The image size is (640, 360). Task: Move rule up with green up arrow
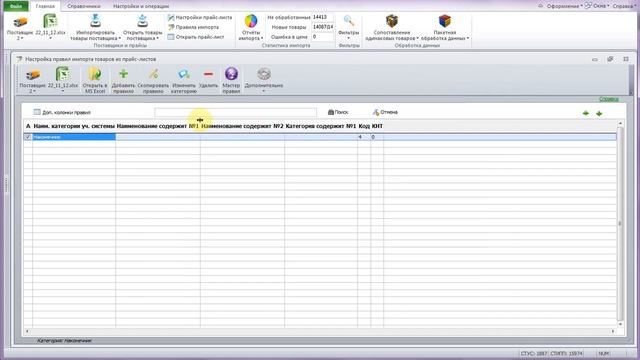[x=586, y=113]
